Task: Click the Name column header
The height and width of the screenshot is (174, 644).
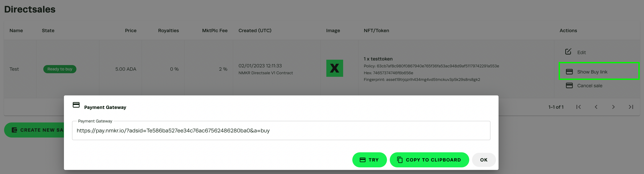Action: (16, 31)
